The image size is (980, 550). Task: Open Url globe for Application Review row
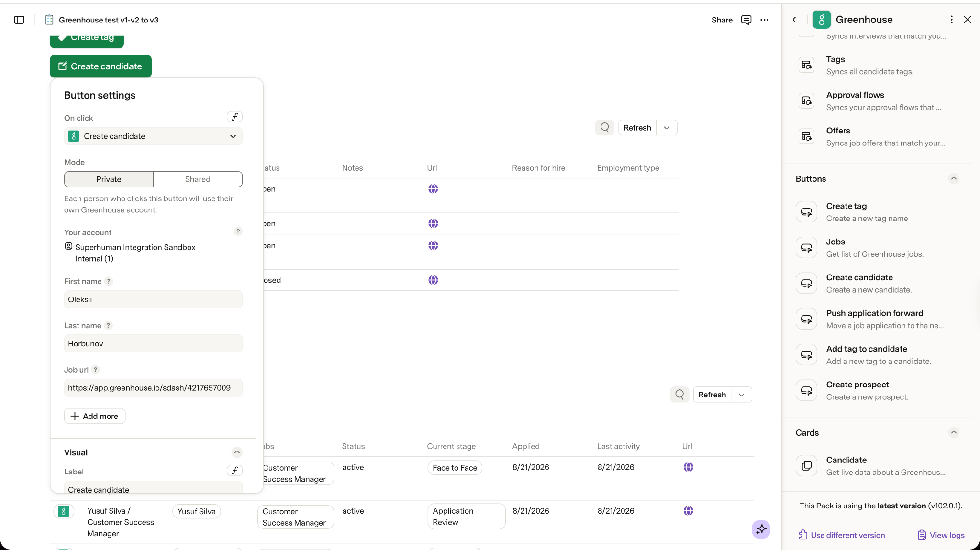point(689,511)
